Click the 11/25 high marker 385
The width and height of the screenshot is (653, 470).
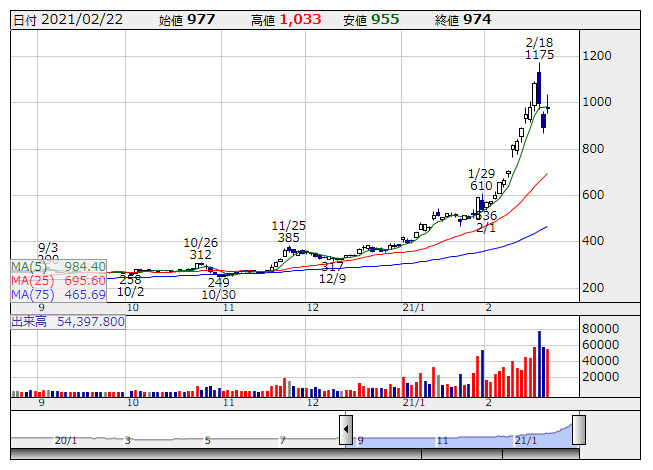pos(288,238)
